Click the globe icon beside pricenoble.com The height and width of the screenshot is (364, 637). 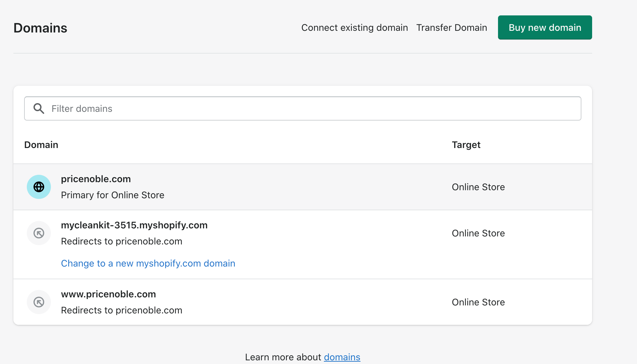(39, 187)
